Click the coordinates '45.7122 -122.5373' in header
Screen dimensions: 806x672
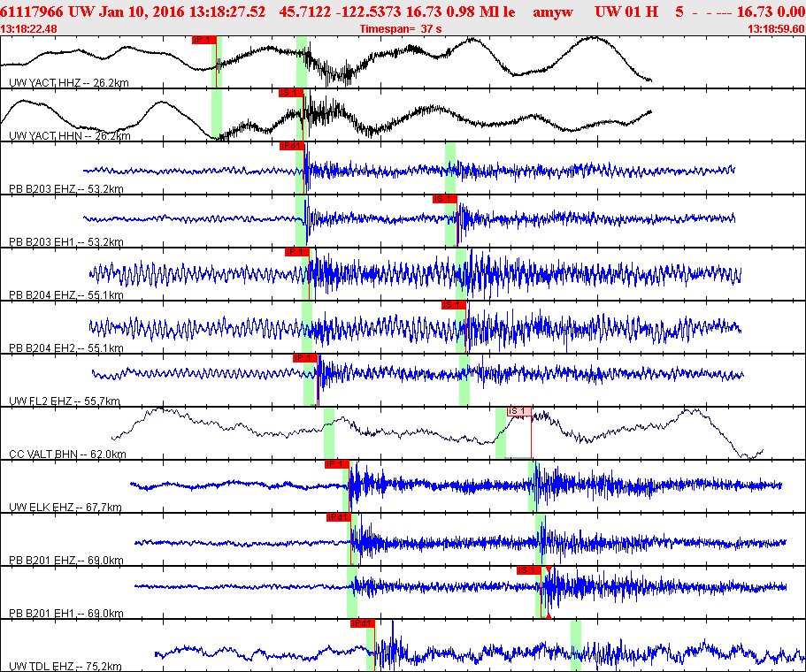tap(341, 11)
